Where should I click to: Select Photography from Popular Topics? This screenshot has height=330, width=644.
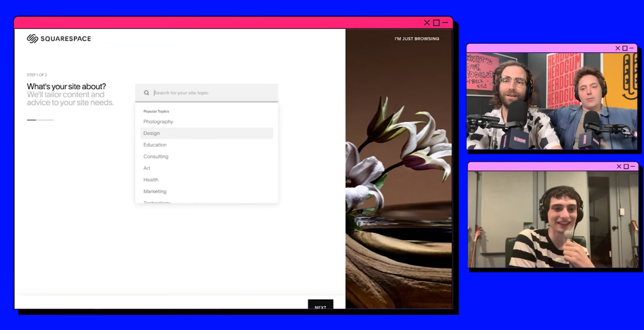pyautogui.click(x=207, y=122)
